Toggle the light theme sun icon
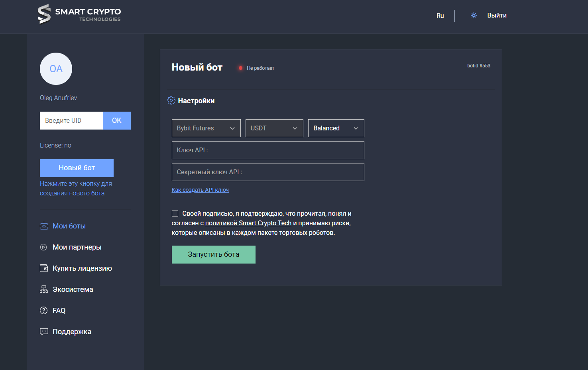 (x=474, y=16)
